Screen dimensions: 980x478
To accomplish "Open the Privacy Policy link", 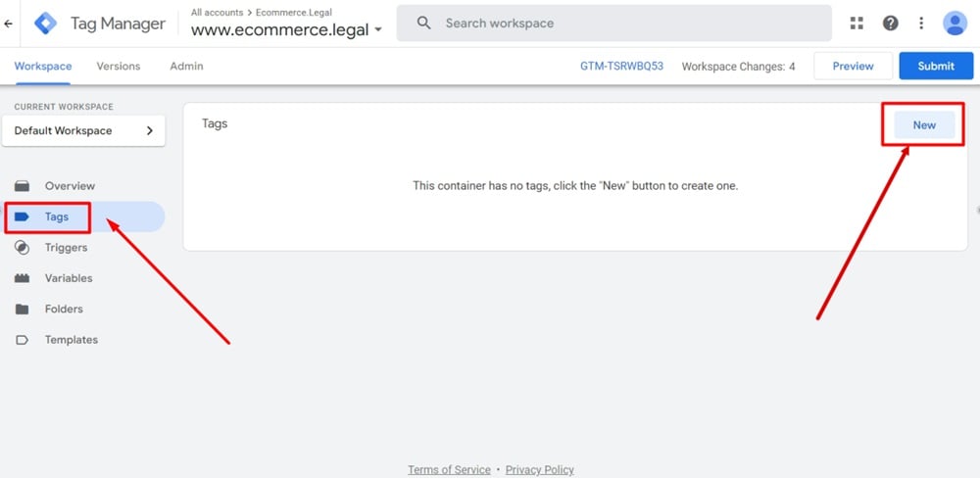I will pyautogui.click(x=540, y=470).
